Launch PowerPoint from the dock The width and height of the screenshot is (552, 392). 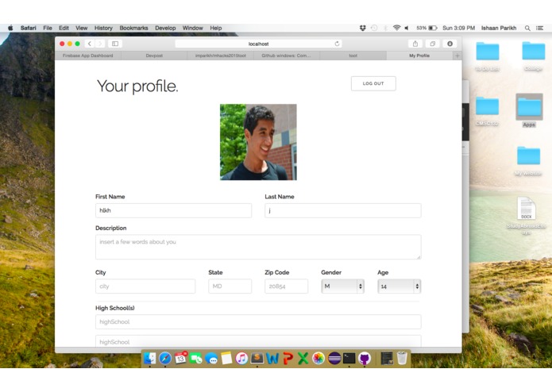pyautogui.click(x=288, y=358)
